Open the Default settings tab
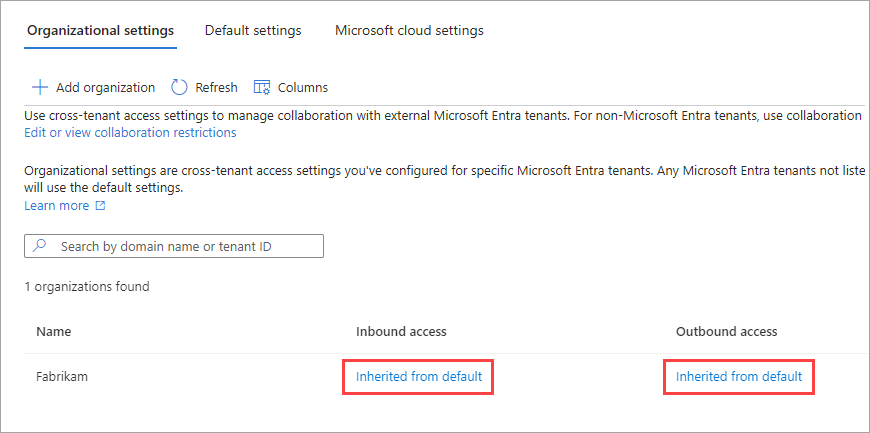The height and width of the screenshot is (433, 870). point(253,31)
